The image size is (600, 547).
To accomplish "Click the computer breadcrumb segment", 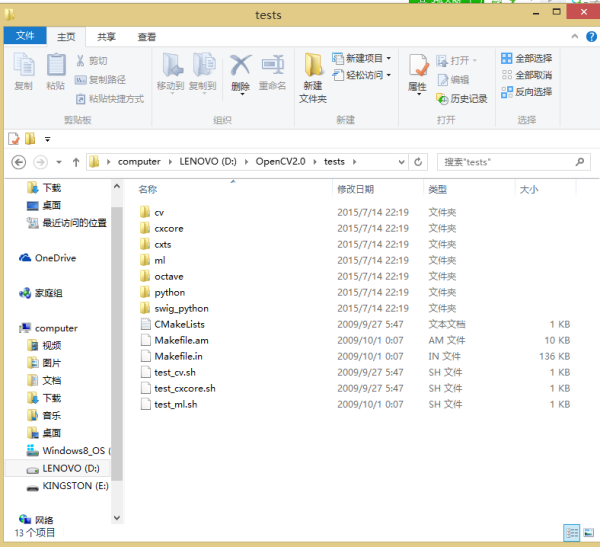I will [139, 162].
